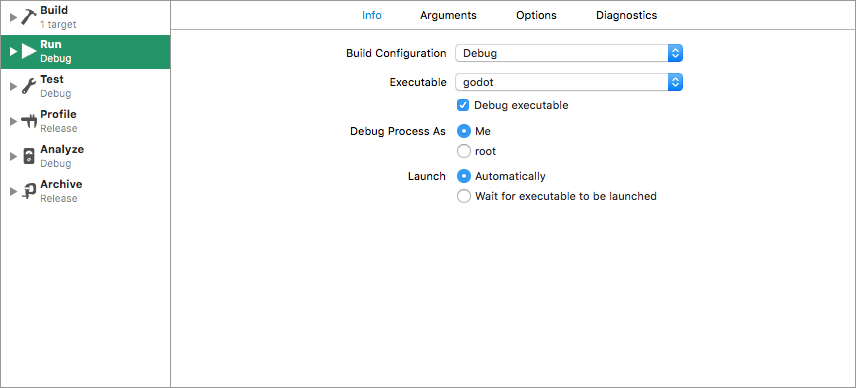Screen dimensions: 856x388
Task: Select root for Debug Process As
Action: pos(463,151)
